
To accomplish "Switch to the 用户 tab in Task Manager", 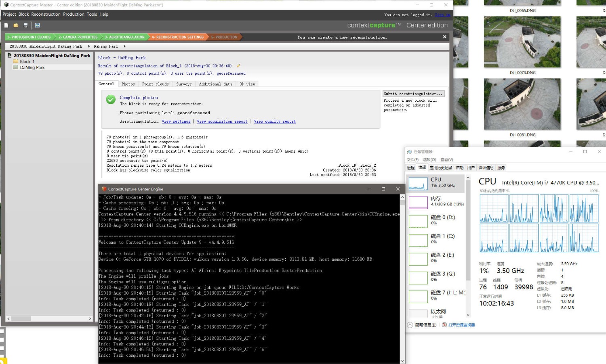I will click(471, 168).
